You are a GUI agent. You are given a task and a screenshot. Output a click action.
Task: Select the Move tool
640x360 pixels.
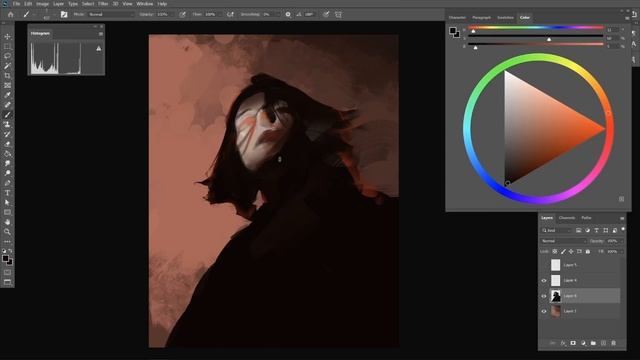tap(7, 37)
